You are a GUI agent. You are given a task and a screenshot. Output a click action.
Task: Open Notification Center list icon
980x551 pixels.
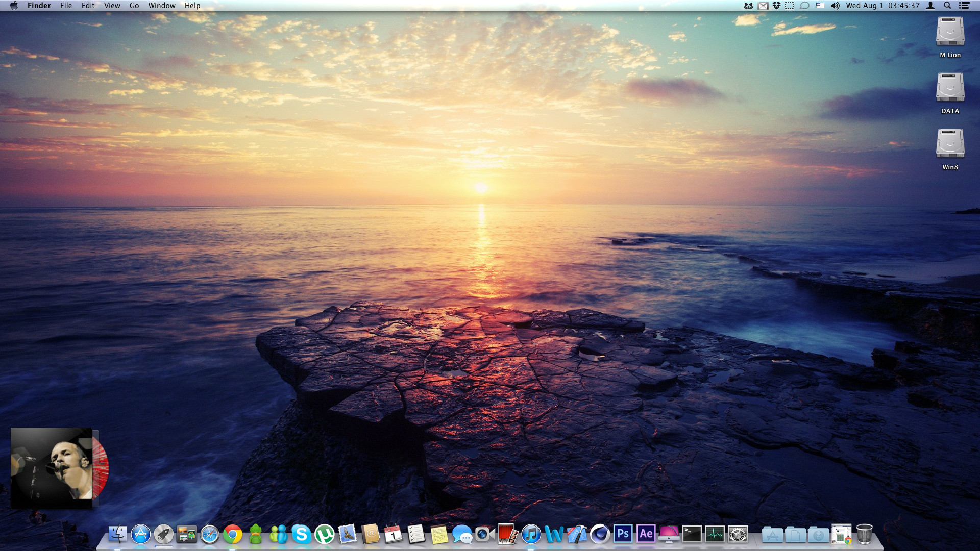964,6
